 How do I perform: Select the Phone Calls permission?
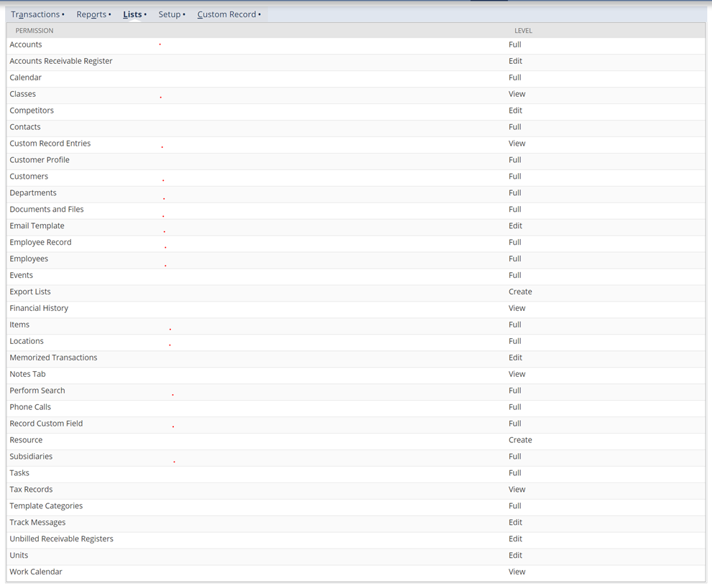click(x=30, y=407)
